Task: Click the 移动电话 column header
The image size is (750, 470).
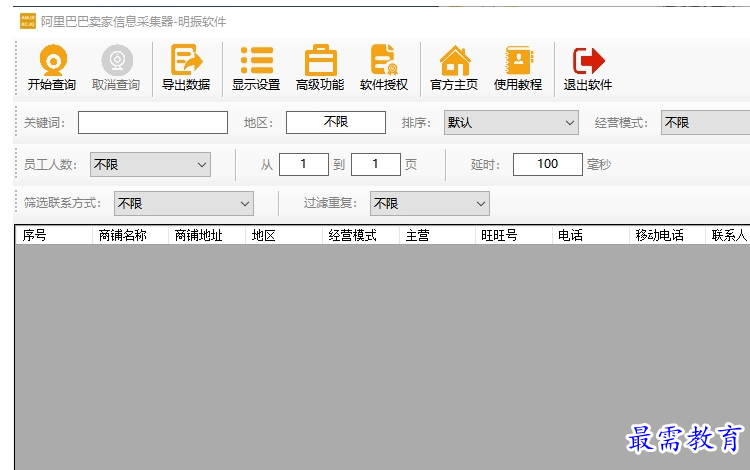Action: pos(668,235)
